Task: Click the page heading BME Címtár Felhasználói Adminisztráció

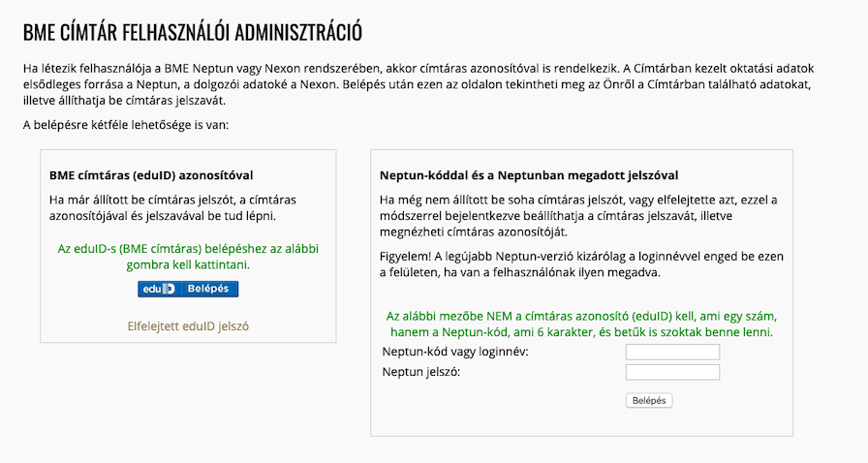Action: coord(193,33)
